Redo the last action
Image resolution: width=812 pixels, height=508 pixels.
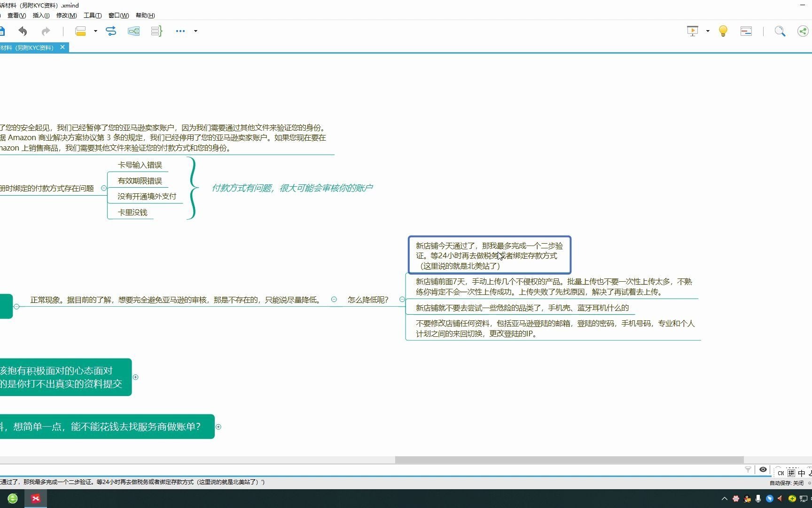[x=46, y=31]
